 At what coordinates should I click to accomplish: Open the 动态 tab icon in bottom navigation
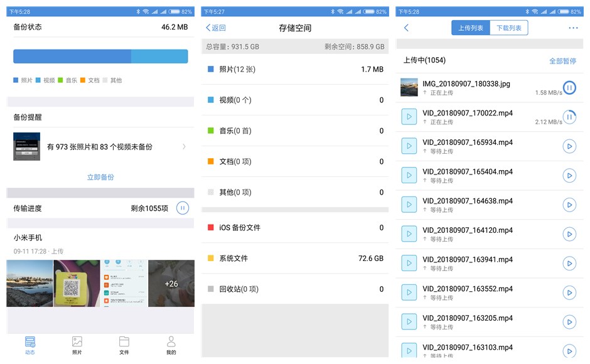[x=30, y=343]
